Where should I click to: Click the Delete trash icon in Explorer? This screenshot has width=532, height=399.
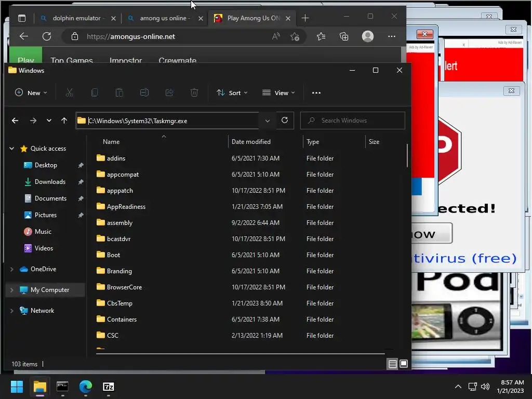194,92
